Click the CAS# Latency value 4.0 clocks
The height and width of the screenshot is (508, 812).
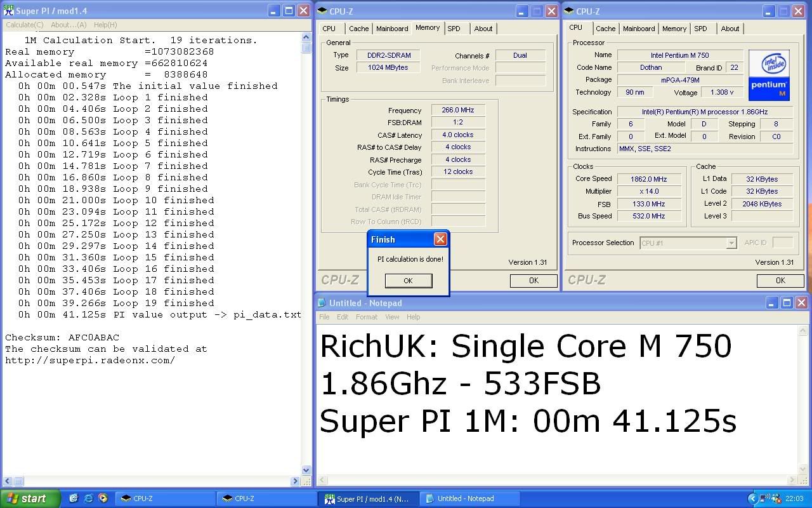pos(458,135)
